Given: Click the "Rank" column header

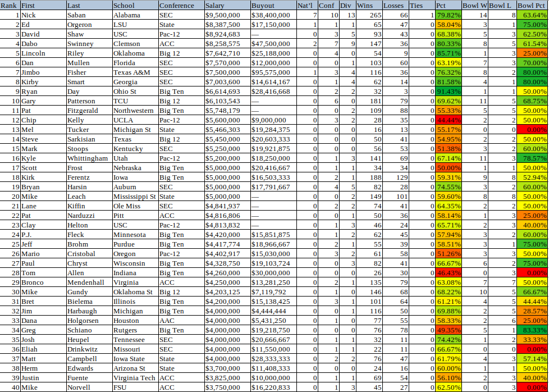Looking at the screenshot, I should pos(10,6).
